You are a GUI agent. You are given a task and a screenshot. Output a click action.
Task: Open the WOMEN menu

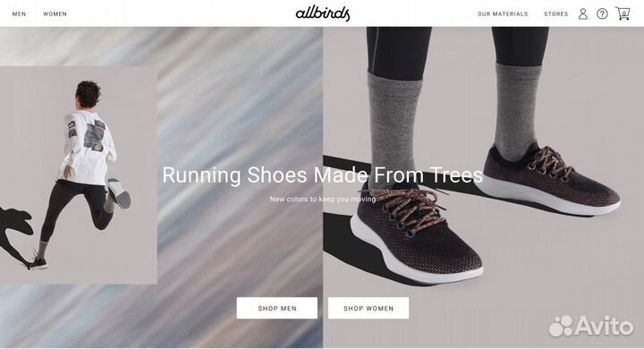(55, 14)
